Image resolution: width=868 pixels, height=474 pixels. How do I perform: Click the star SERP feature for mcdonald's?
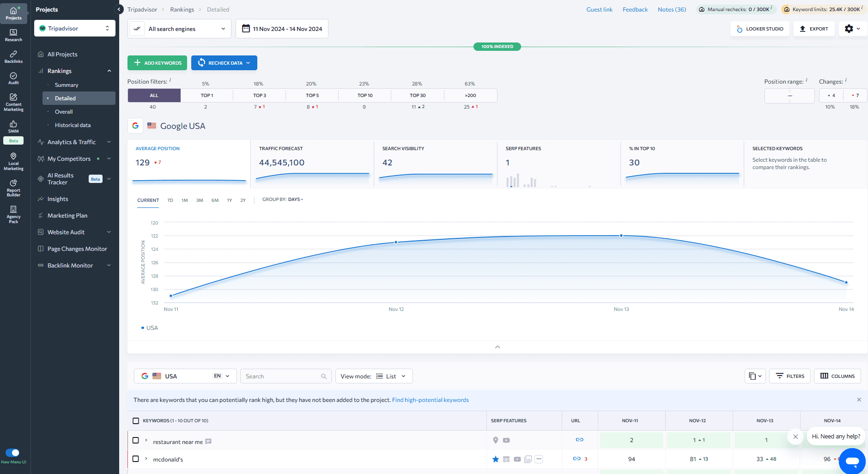[x=495, y=459]
